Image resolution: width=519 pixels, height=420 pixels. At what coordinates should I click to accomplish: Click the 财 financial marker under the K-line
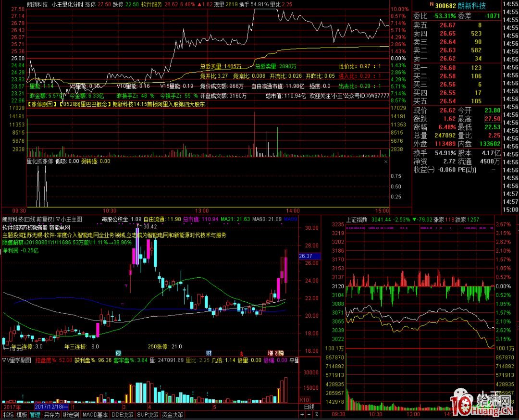pyautogui.click(x=209, y=353)
